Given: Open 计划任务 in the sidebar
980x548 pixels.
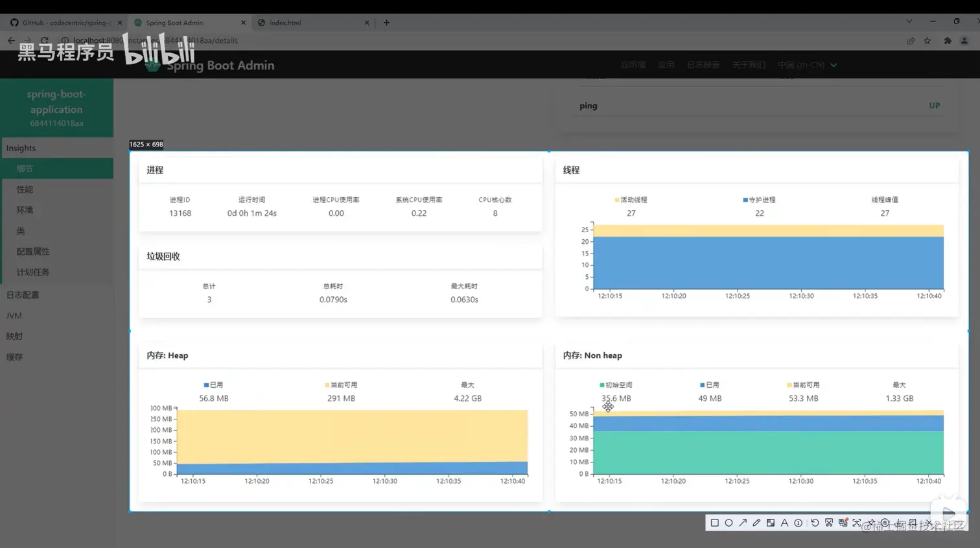Looking at the screenshot, I should [56, 272].
